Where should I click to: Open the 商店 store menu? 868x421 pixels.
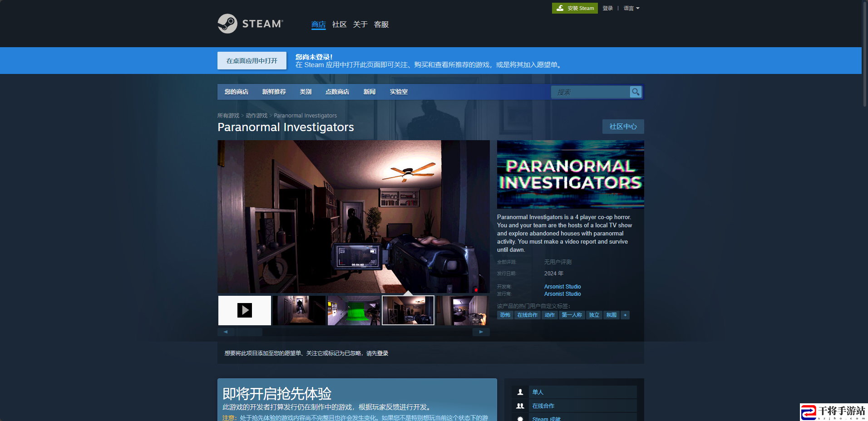[319, 24]
